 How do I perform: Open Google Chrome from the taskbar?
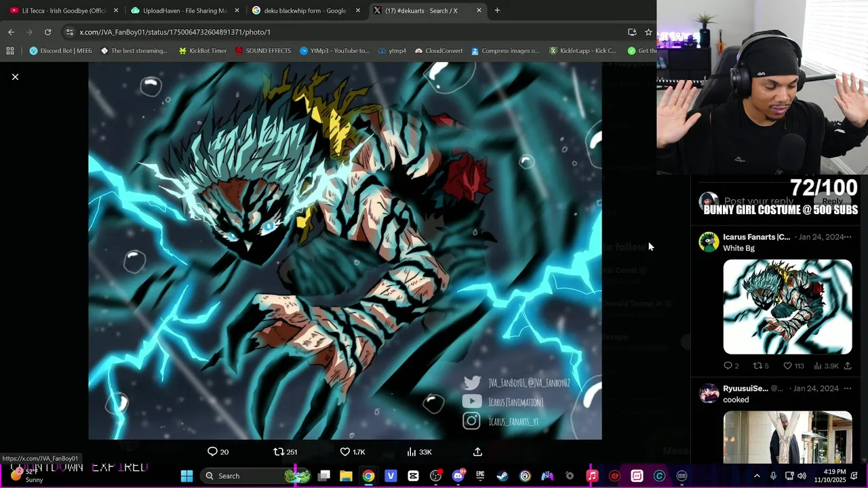point(368,476)
